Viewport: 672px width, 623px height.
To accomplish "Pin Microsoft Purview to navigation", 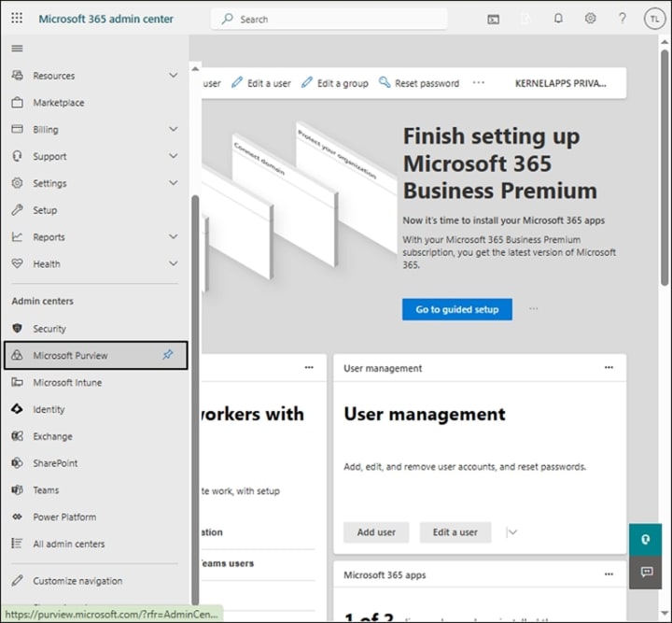I will (168, 355).
